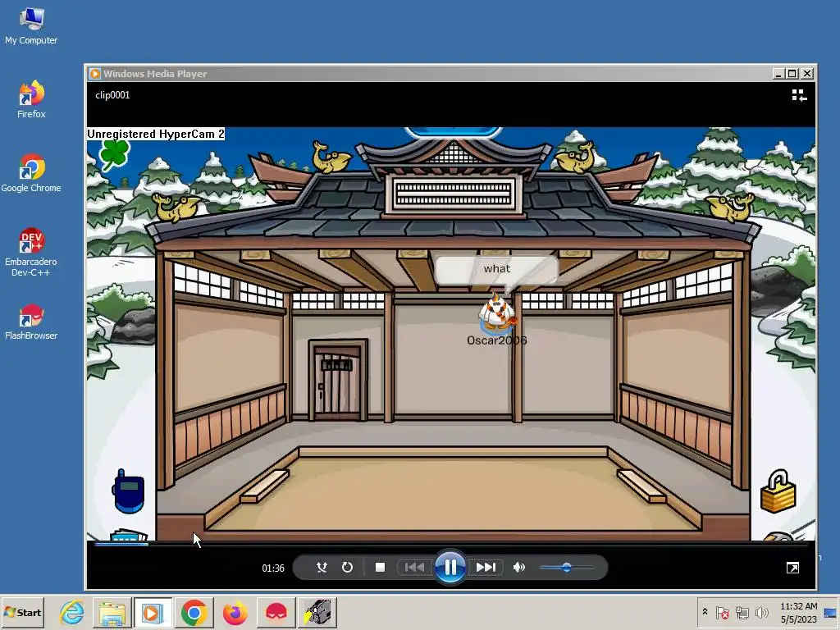Open the system volume tray icon
Screen dimensions: 840x630
[761, 612]
